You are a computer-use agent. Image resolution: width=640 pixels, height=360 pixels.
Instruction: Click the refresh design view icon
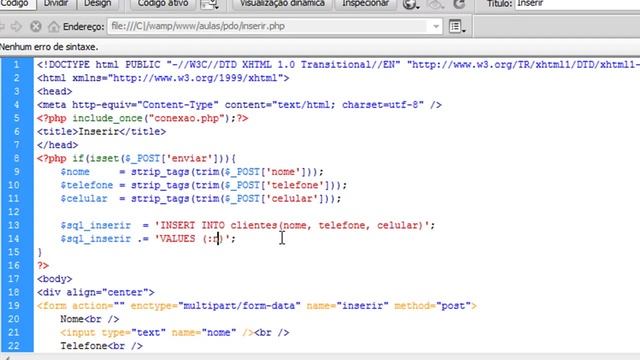coord(459,4)
